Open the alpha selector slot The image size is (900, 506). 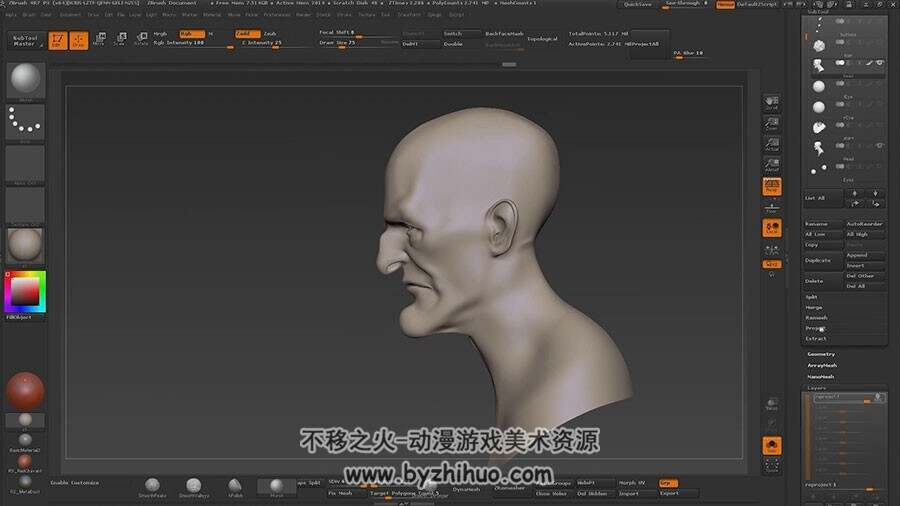click(x=25, y=164)
